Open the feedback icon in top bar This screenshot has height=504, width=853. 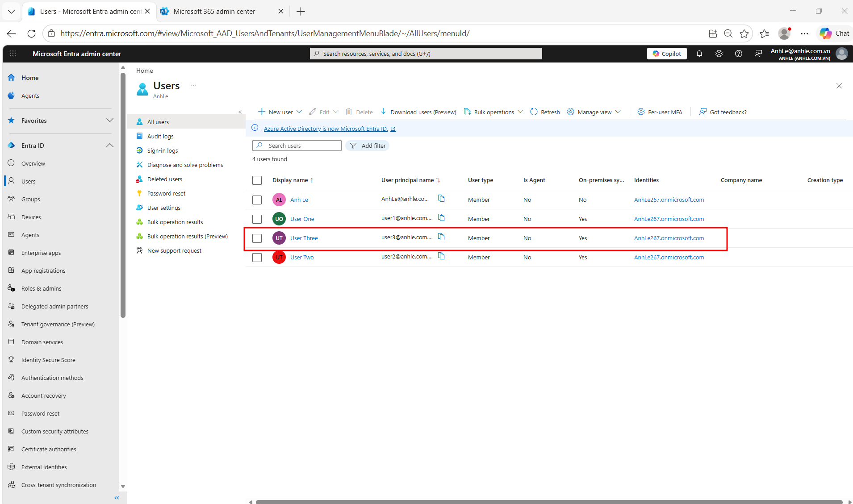[x=758, y=54]
